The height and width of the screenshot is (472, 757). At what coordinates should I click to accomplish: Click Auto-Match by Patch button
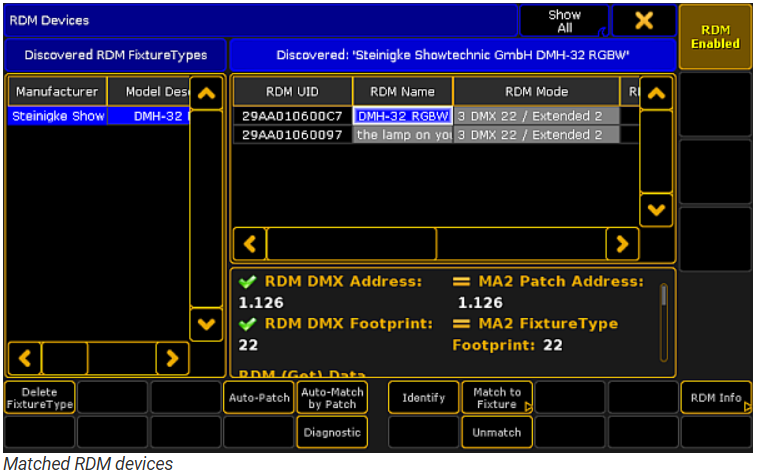332,398
